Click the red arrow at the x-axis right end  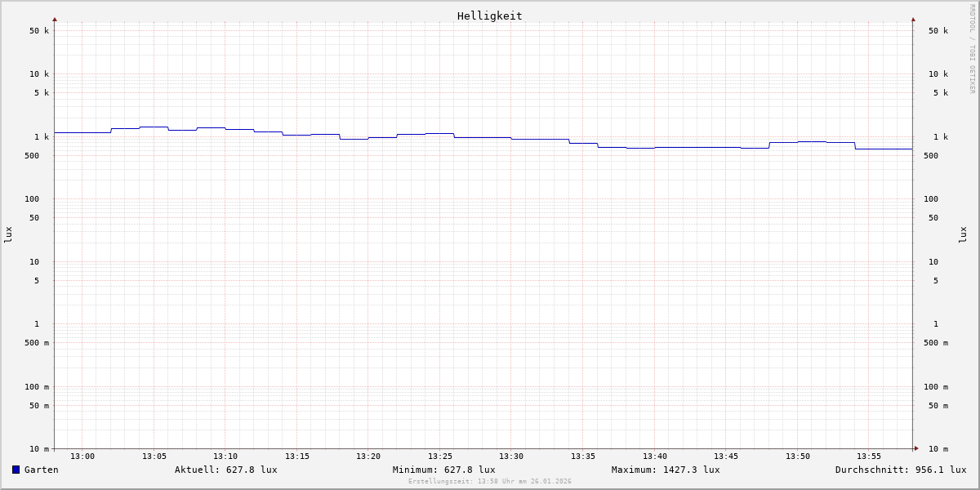[916, 448]
